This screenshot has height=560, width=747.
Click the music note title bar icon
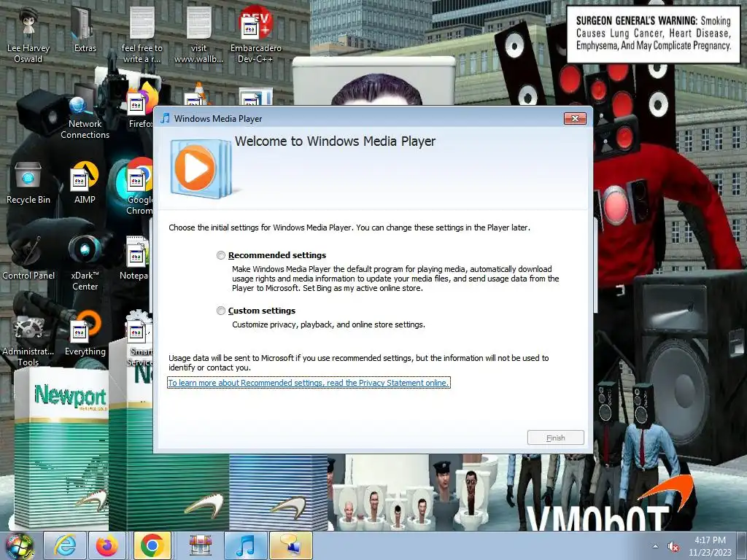[166, 118]
